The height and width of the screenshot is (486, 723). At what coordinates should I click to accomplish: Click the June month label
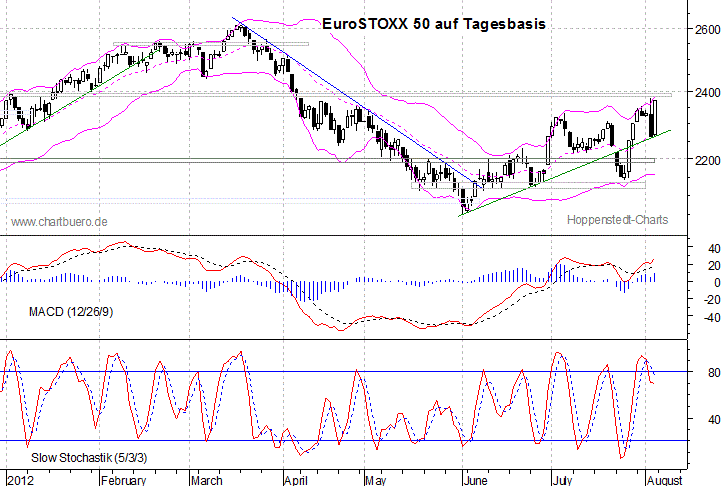point(476,480)
